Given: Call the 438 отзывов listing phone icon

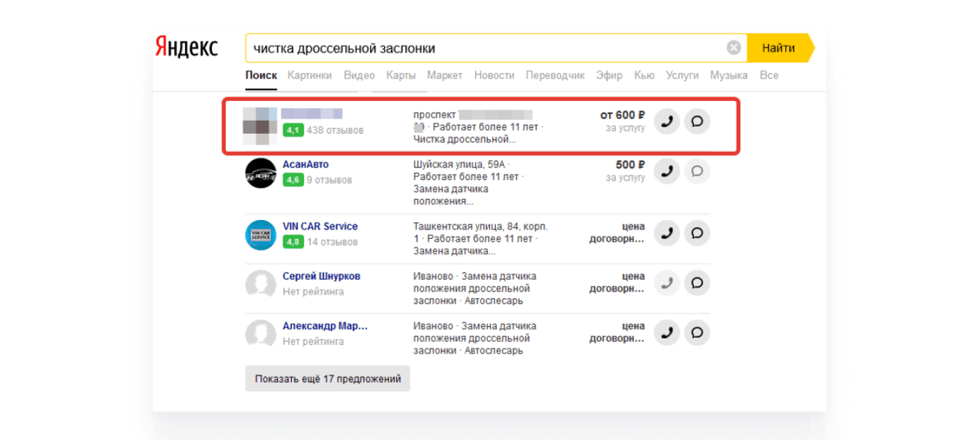Looking at the screenshot, I should pos(667,121).
